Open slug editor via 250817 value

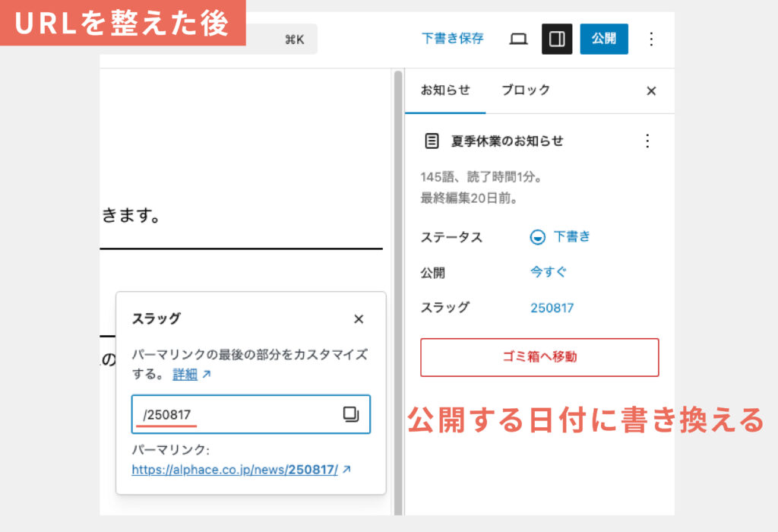pyautogui.click(x=552, y=308)
